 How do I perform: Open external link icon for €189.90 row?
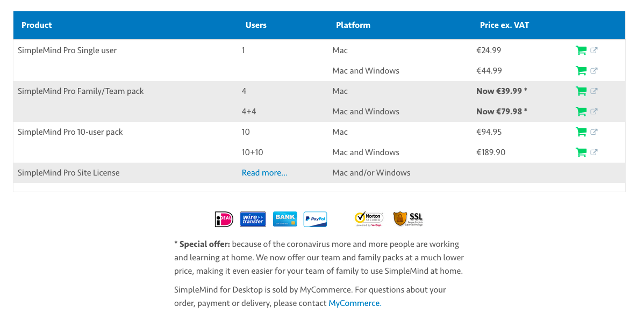[594, 152]
